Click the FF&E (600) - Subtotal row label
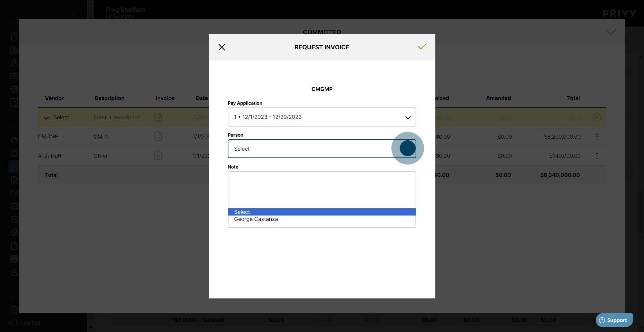Viewport: 644px width, 332px height. coord(196,320)
